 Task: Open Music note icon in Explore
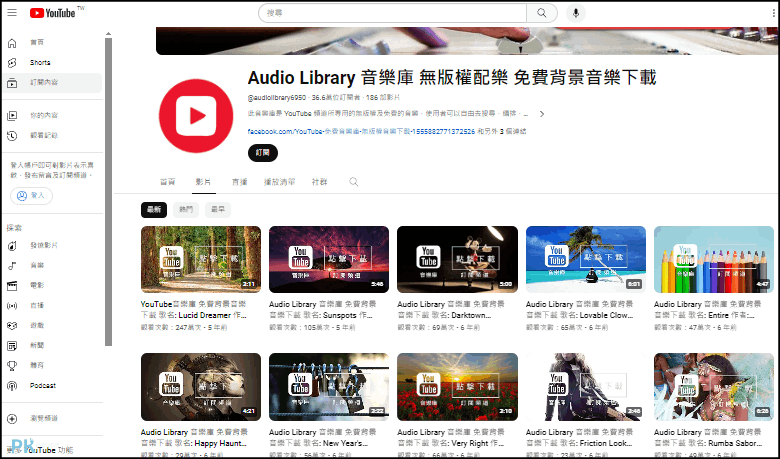tap(12, 266)
